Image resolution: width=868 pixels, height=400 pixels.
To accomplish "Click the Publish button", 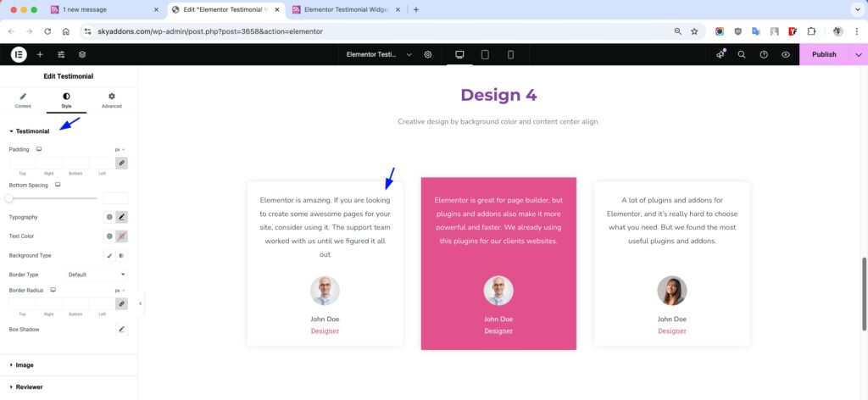I will click(824, 54).
